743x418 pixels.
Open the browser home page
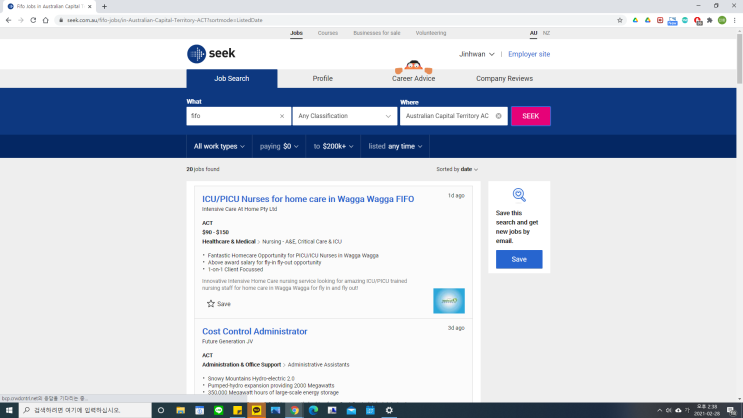tap(45, 20)
